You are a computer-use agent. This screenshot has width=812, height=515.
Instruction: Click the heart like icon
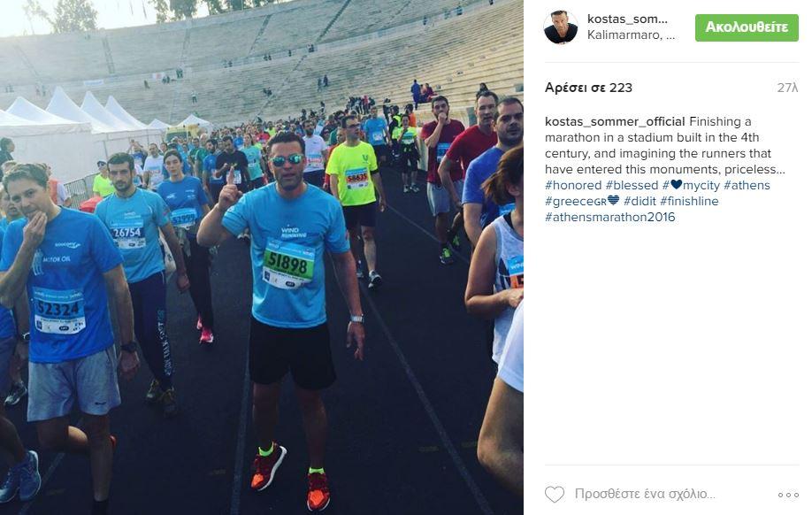[x=554, y=495]
